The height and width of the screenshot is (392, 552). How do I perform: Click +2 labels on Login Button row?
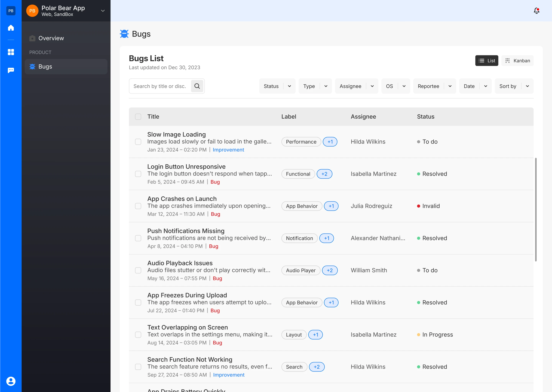click(x=324, y=174)
